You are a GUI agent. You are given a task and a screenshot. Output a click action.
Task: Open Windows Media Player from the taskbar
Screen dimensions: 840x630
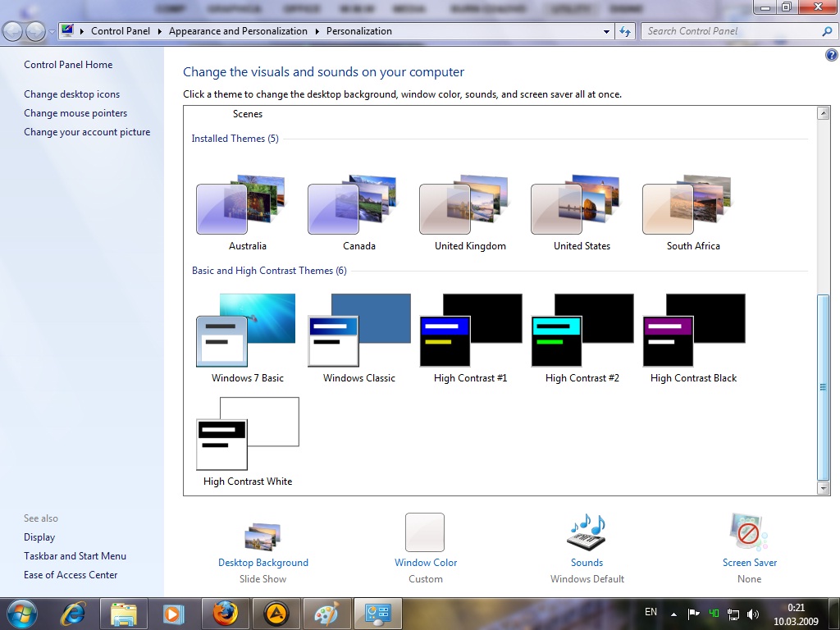pyautogui.click(x=173, y=614)
